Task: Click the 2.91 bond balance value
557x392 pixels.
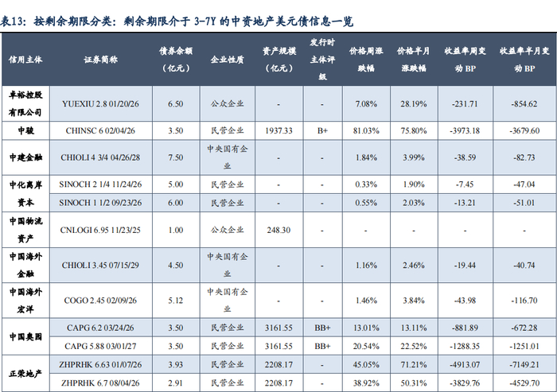Action: click(x=176, y=383)
